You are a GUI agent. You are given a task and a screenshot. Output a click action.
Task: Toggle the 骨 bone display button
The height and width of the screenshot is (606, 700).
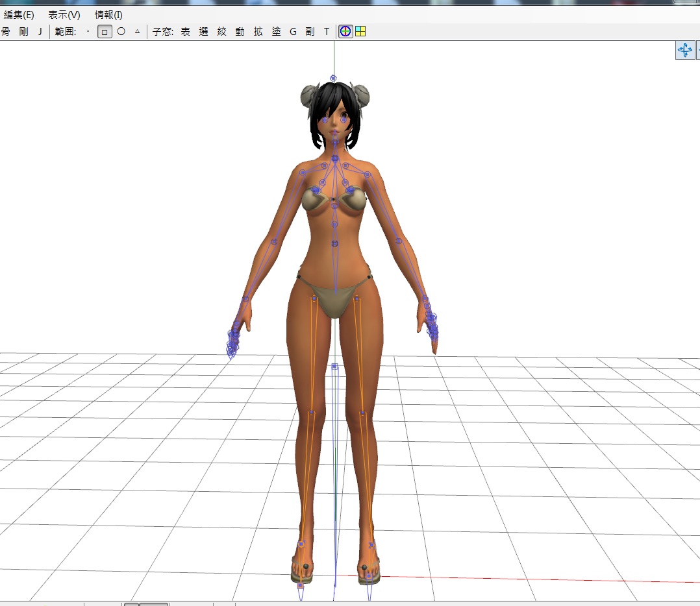(5, 31)
